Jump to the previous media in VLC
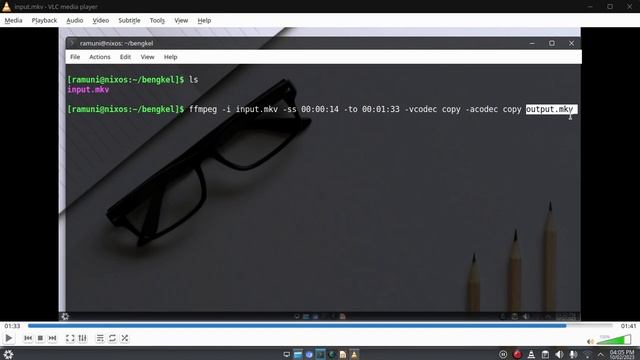This screenshot has height=360, width=640. 28,338
